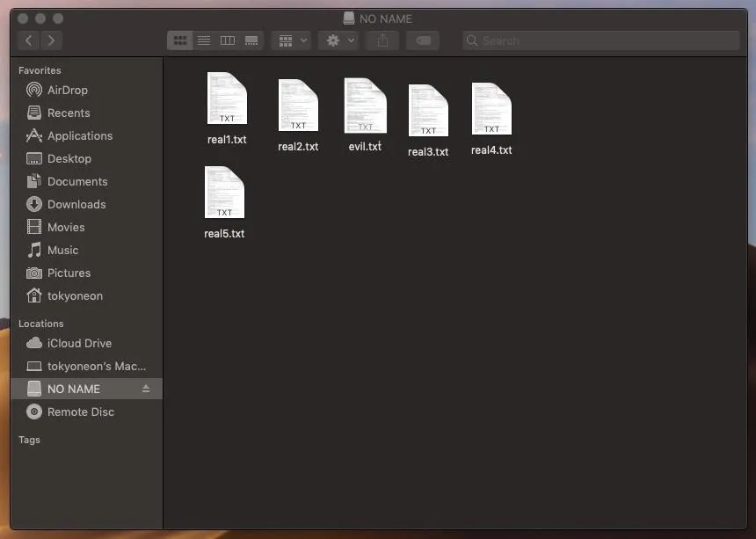This screenshot has height=539, width=756.
Task: Open iCloud Drive location
Action: pyautogui.click(x=87, y=343)
